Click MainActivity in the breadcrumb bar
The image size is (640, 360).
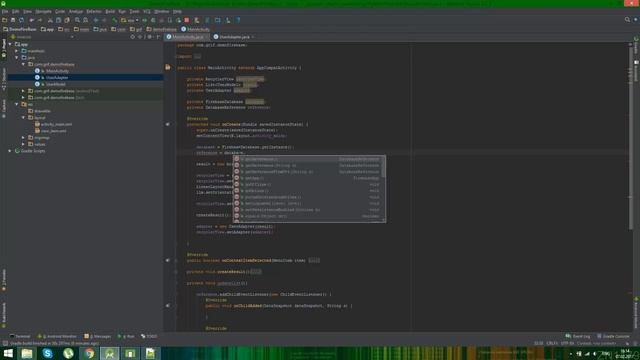[196, 29]
